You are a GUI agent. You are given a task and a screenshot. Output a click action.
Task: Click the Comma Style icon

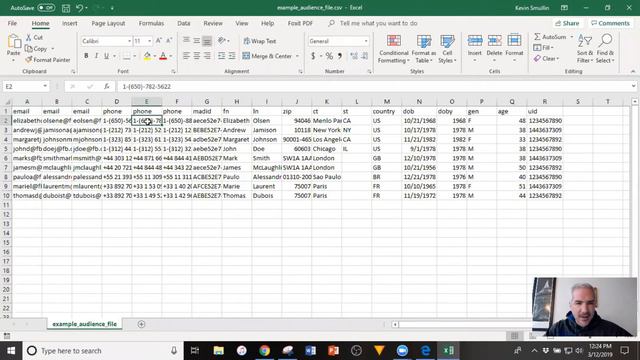[340, 56]
